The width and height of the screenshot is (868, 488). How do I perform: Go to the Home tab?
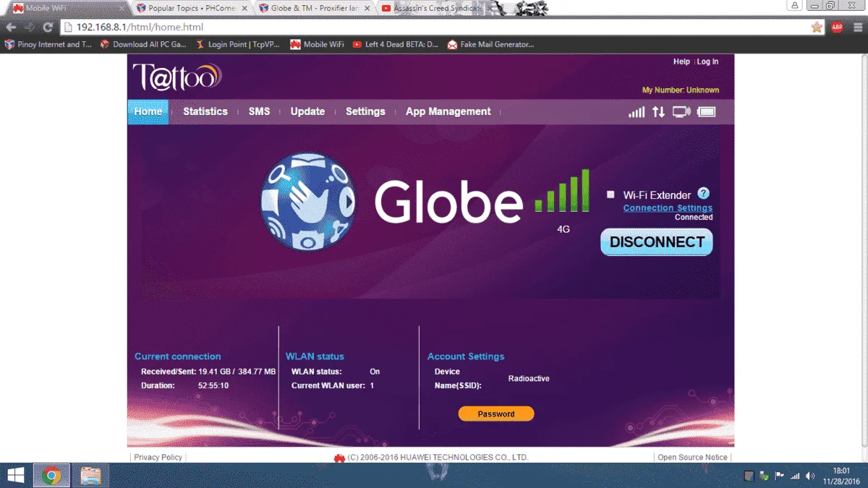(x=148, y=112)
